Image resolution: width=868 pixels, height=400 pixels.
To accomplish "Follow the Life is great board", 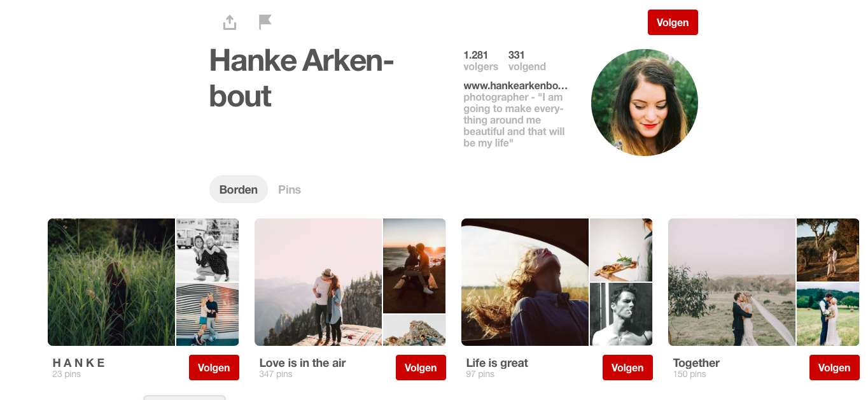I will pyautogui.click(x=627, y=368).
